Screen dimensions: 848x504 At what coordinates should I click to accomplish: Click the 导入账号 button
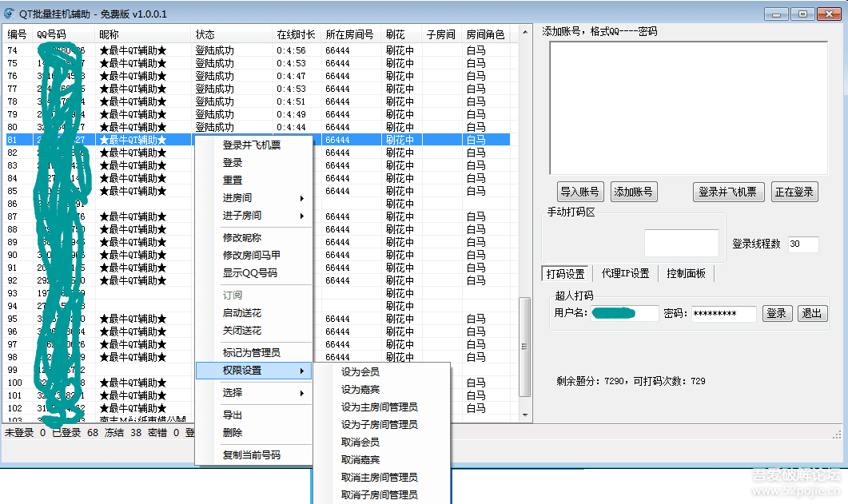point(580,192)
